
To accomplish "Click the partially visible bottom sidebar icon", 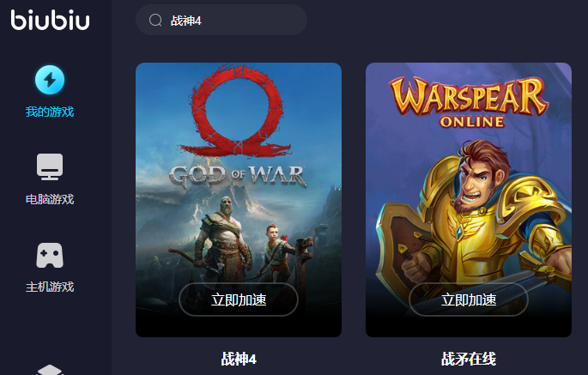I will pyautogui.click(x=50, y=370).
